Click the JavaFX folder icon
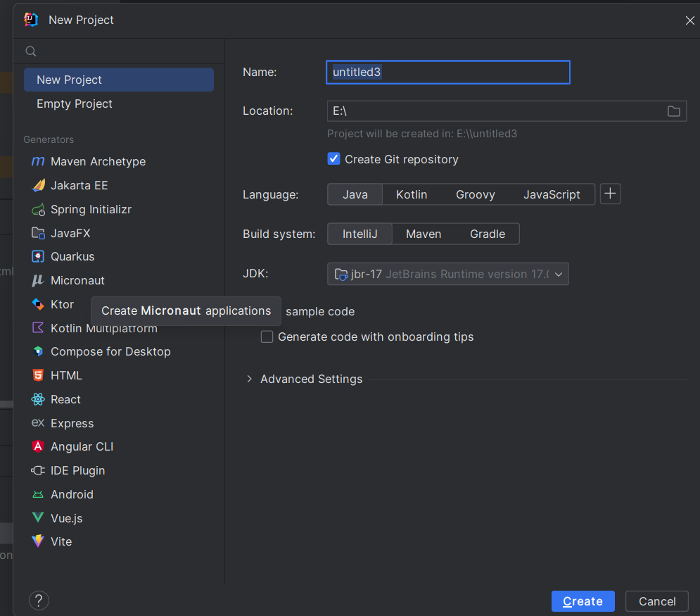Viewport: 700px width, 616px height. click(x=39, y=233)
